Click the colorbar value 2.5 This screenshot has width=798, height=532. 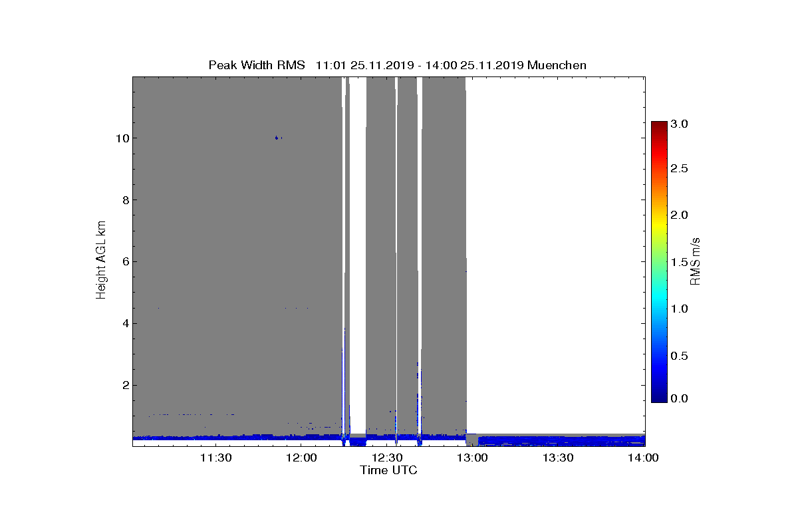(679, 169)
